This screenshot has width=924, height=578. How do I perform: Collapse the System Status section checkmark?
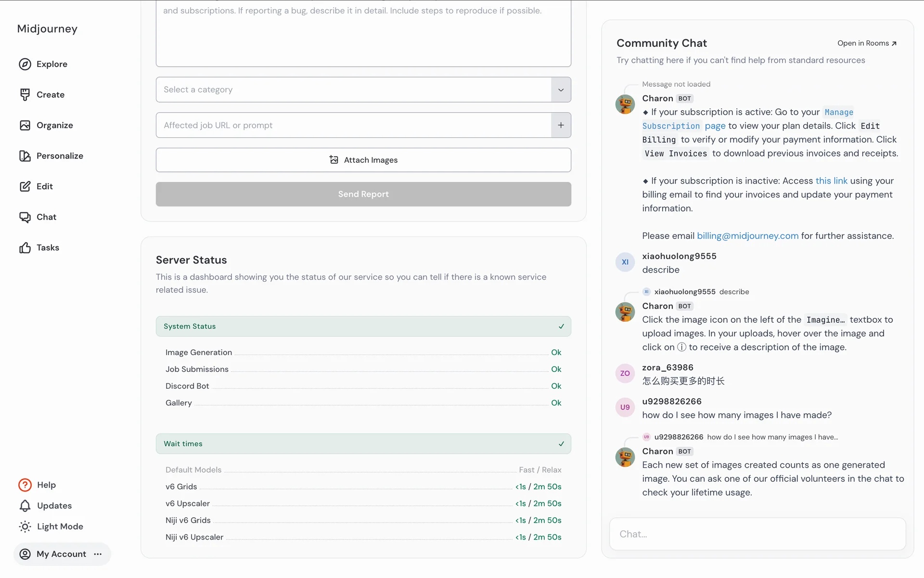pos(561,327)
